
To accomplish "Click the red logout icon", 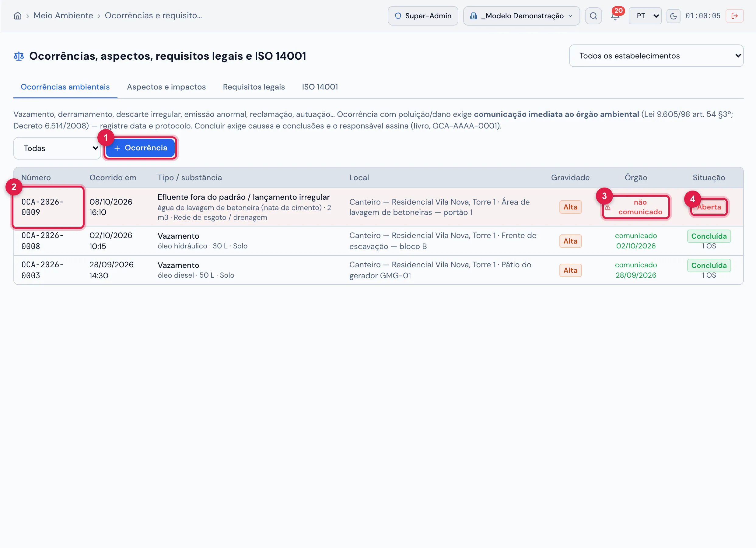I will (x=734, y=16).
